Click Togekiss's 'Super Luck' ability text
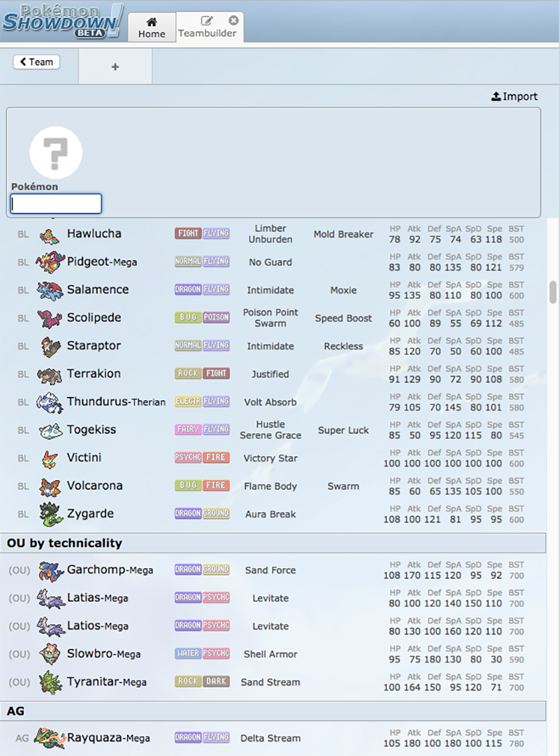Screen dimensions: 559x756 pos(343,430)
